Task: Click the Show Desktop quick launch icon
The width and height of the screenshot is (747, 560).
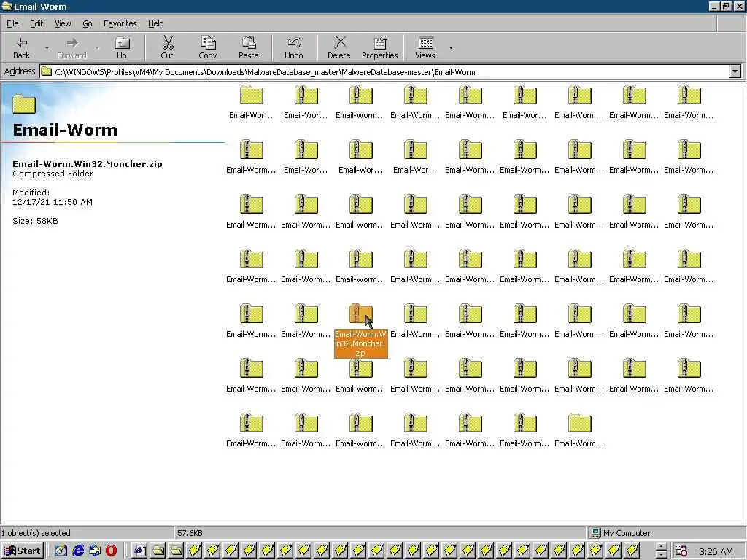Action: pos(61,551)
